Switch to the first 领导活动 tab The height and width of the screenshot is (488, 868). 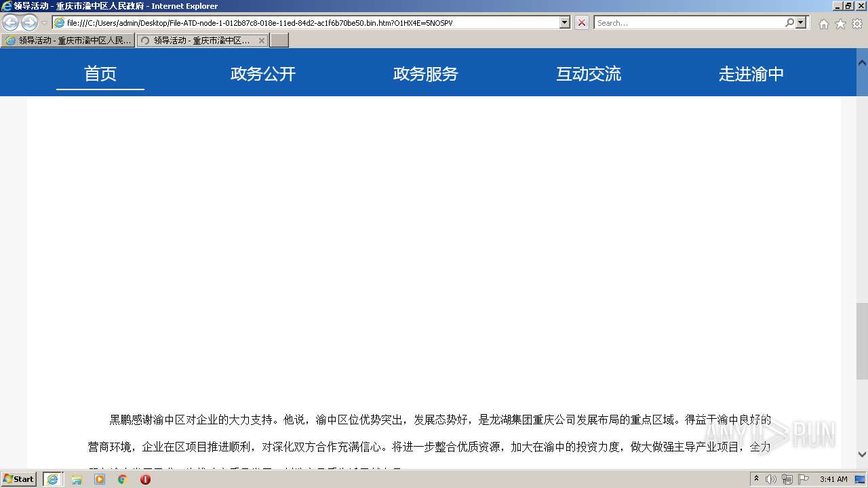pyautogui.click(x=68, y=41)
